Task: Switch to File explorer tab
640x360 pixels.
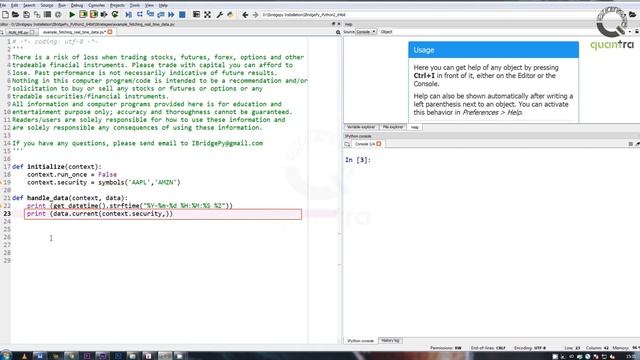Action: [x=393, y=127]
